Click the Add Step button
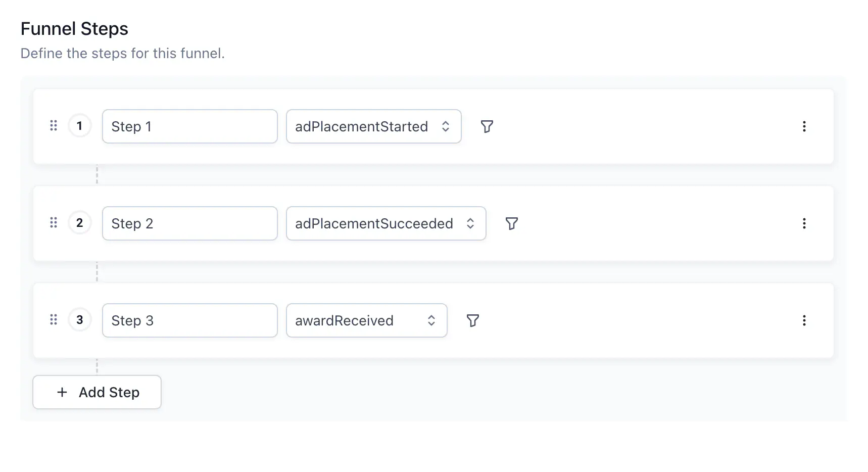 tap(97, 392)
